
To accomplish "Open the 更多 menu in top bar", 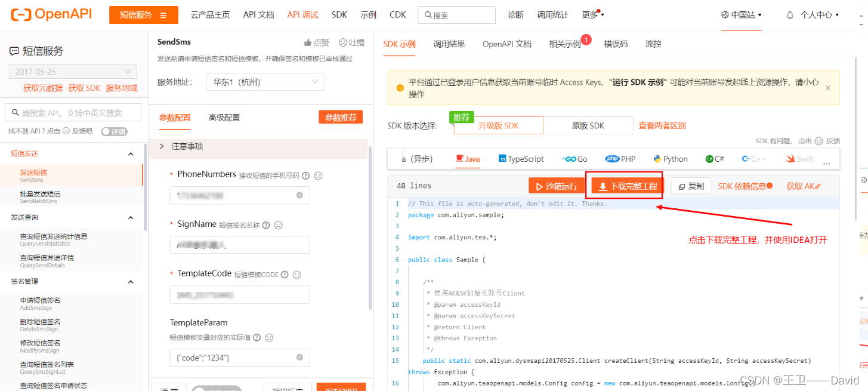I will tap(593, 15).
